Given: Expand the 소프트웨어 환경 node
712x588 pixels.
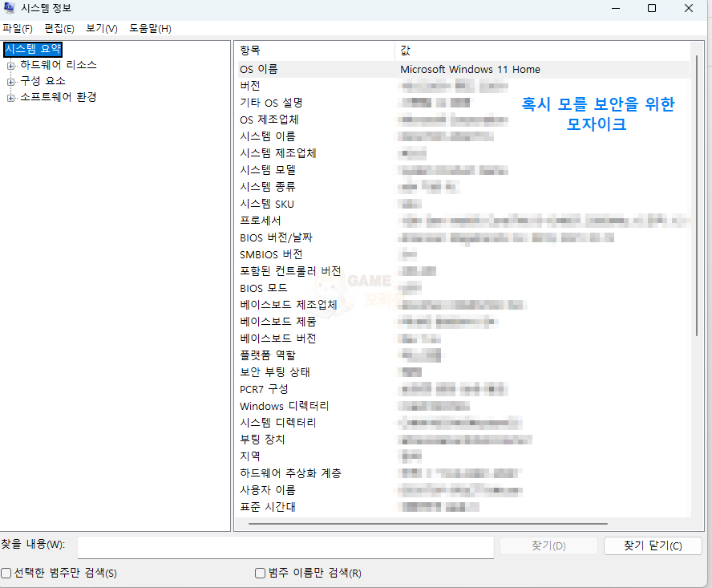Looking at the screenshot, I should tap(10, 98).
